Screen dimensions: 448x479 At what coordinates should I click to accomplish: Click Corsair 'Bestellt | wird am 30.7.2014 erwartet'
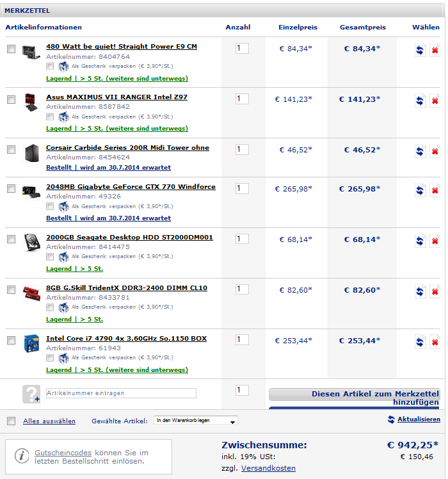coord(108,168)
